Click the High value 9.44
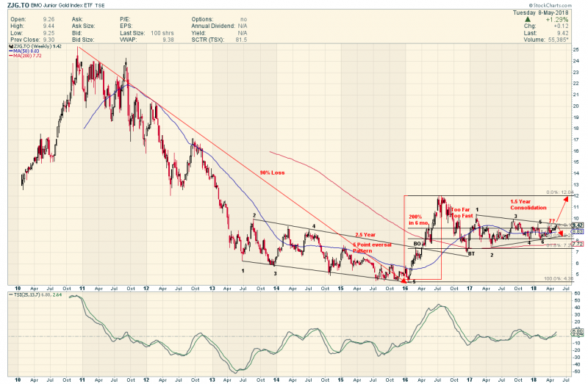588x384 pixels. point(49,26)
